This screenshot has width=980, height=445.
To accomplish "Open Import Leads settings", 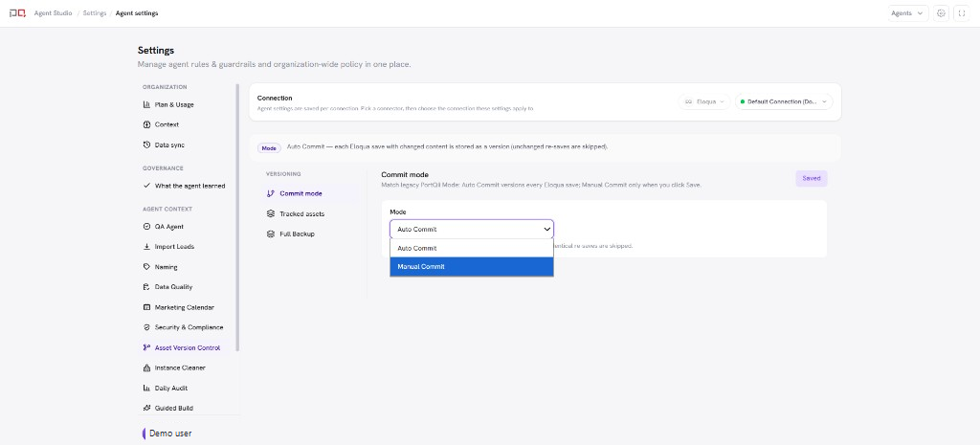I will 187,246.
